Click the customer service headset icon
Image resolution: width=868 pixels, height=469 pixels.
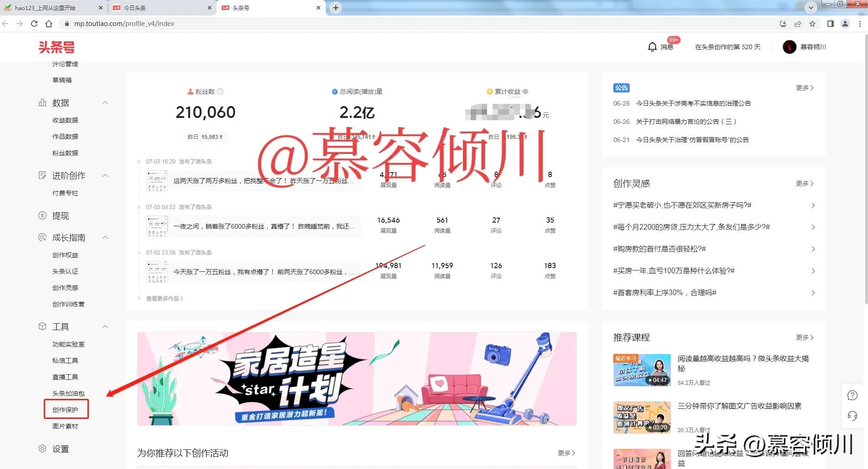point(852,416)
